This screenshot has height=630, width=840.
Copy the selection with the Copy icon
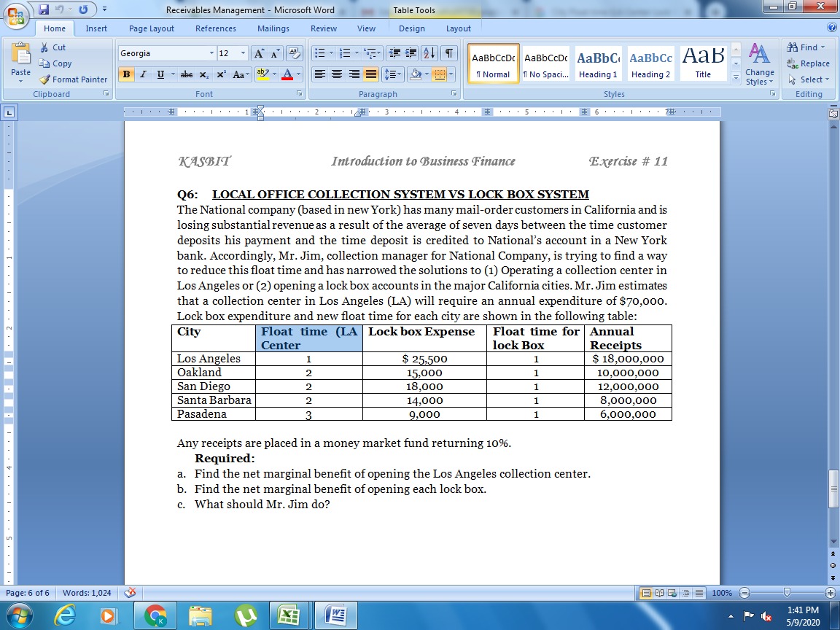click(x=44, y=63)
